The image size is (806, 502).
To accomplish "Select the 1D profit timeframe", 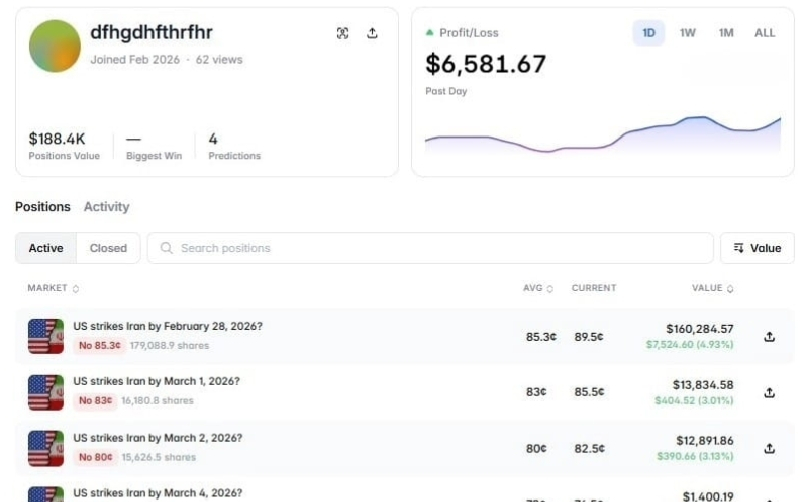I will coord(649,33).
